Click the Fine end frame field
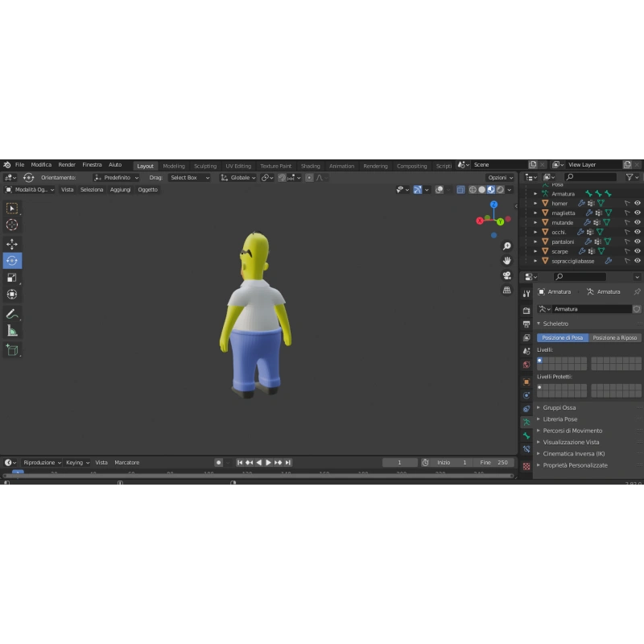Image resolution: width=644 pixels, height=644 pixels. click(x=494, y=463)
